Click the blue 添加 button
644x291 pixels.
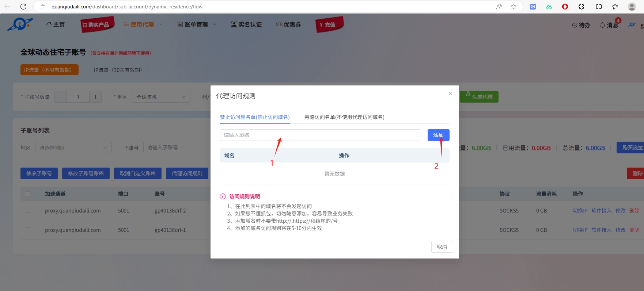[438, 135]
